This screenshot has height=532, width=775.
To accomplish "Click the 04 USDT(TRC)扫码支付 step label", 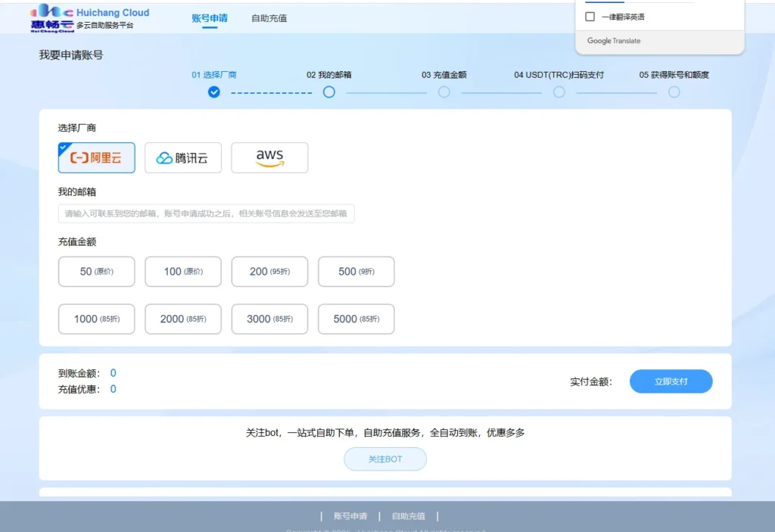I will 559,75.
